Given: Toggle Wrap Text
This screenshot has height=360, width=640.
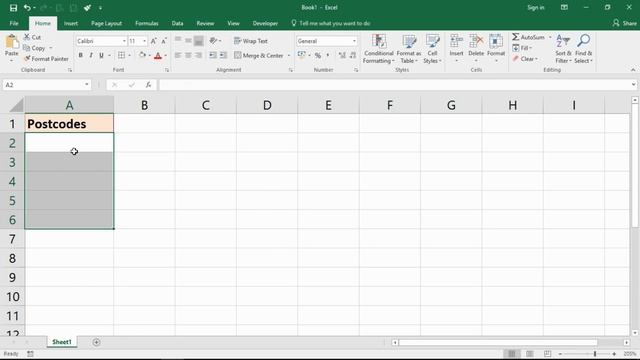Looking at the screenshot, I should pos(251,41).
